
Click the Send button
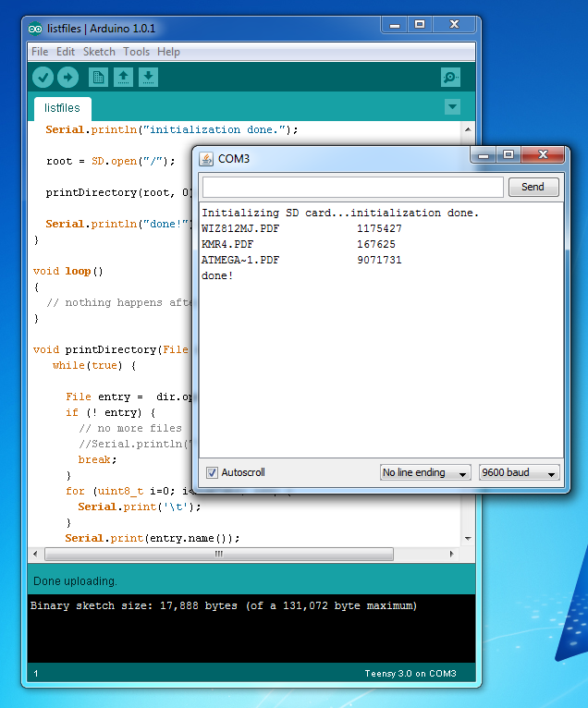pyautogui.click(x=533, y=187)
